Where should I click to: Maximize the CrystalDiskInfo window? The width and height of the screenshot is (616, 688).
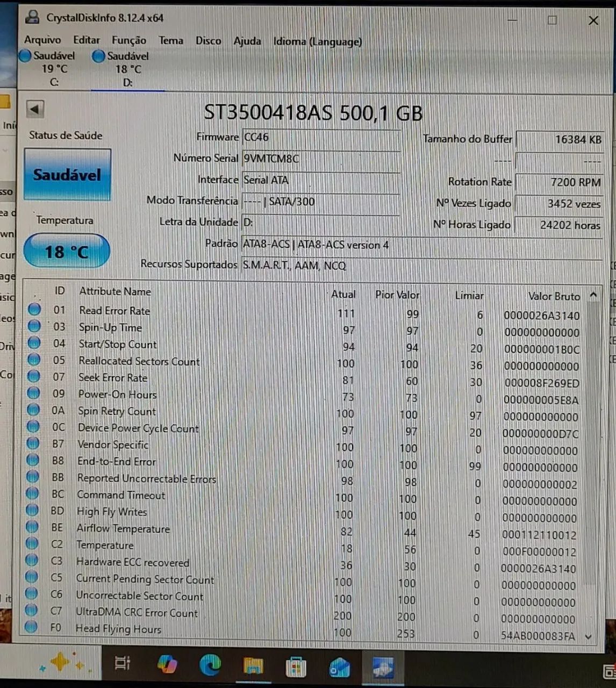(x=552, y=20)
